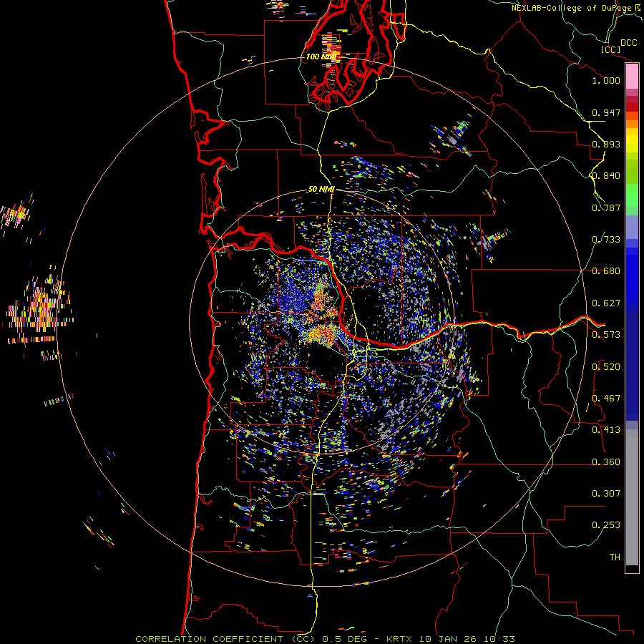Pick the red color bar segment near 0.947
The image size is (644, 644).
(x=632, y=107)
